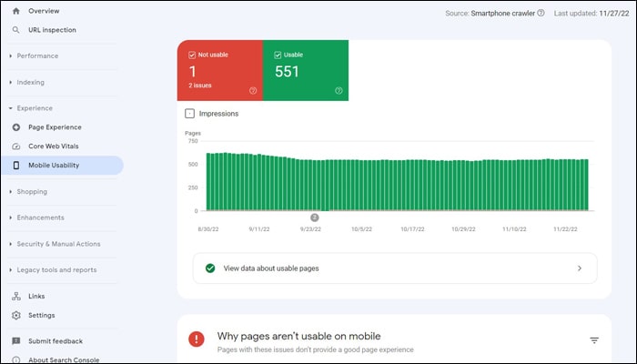Uncheck the Usable checkbox
Image resolution: width=637 pixels, height=364 pixels.
(x=278, y=55)
